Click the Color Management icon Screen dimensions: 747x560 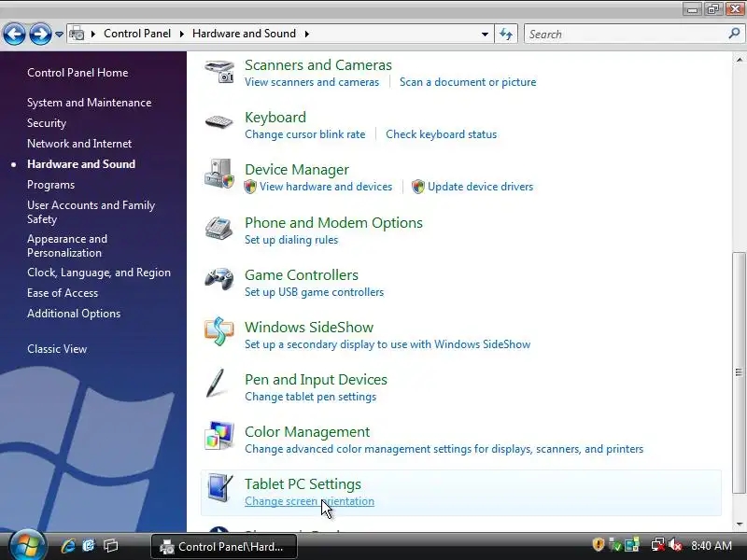219,435
